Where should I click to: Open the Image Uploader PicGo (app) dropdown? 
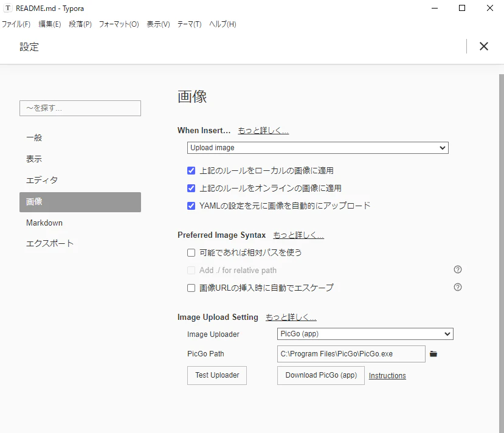coord(365,334)
